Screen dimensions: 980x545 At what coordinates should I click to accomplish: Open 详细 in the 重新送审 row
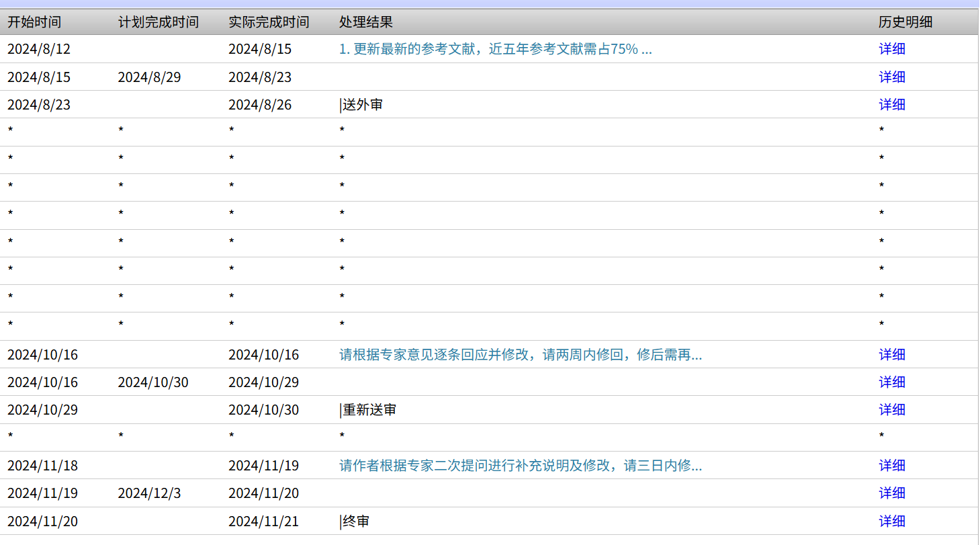891,410
